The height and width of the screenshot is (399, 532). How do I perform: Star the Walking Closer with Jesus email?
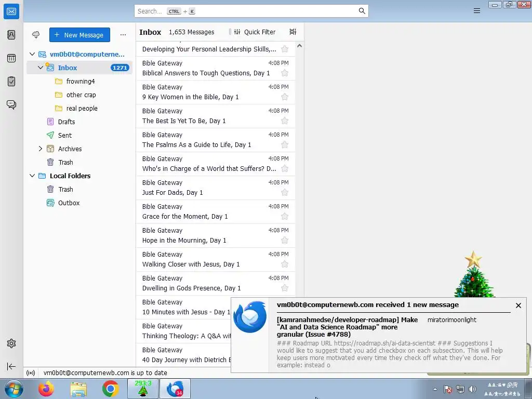pyautogui.click(x=285, y=264)
